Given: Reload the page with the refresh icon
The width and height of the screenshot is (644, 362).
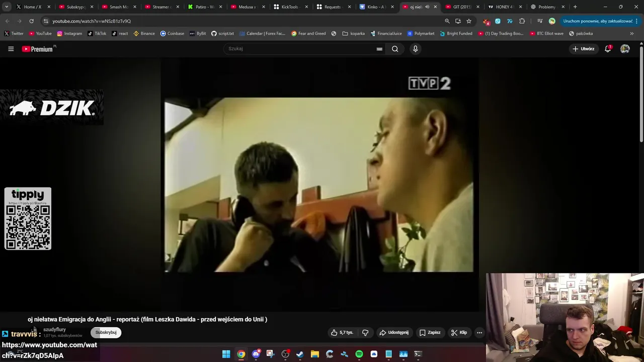Looking at the screenshot, I should (x=31, y=21).
